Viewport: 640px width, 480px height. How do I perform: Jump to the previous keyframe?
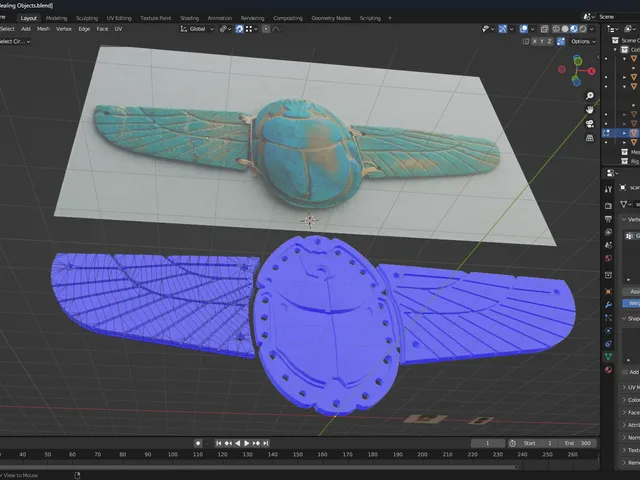click(228, 443)
